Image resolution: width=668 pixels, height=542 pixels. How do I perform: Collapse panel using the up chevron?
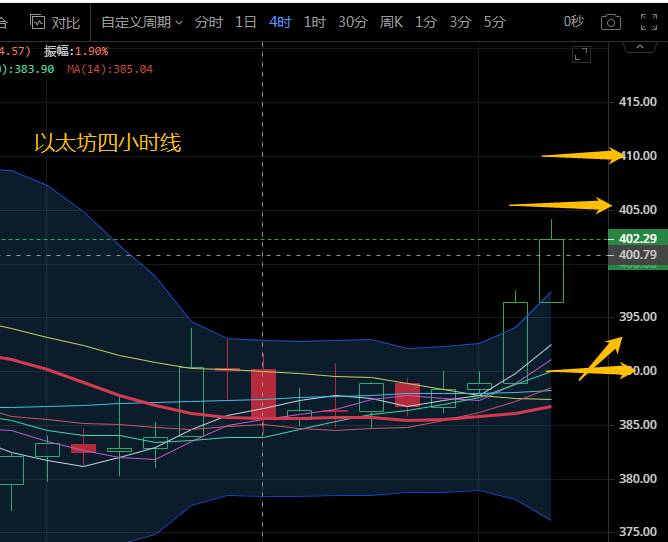(640, 46)
